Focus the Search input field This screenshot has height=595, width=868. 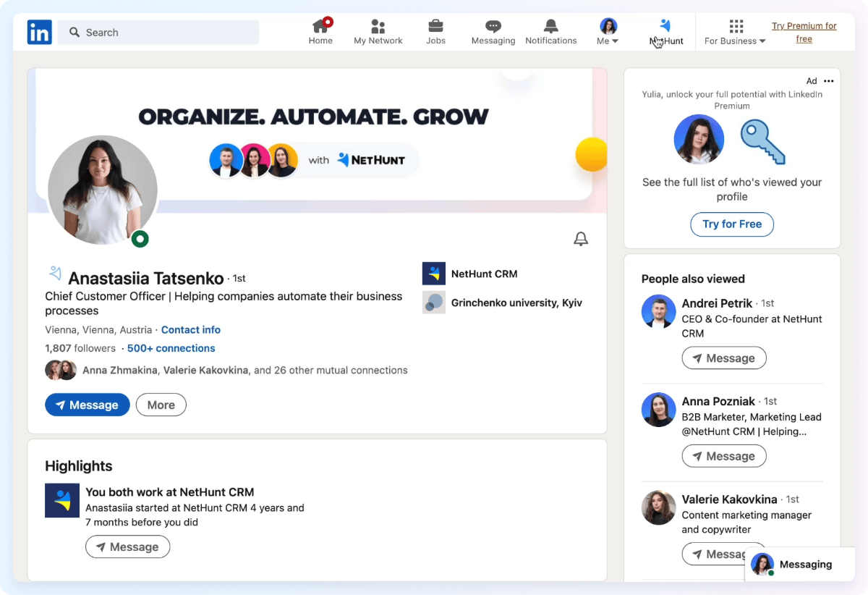158,32
